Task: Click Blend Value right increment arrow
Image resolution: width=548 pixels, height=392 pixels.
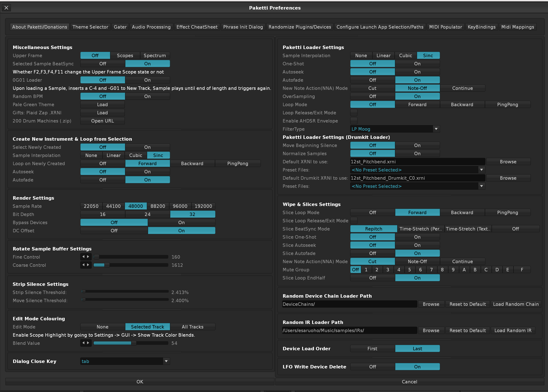Action: coord(88,343)
